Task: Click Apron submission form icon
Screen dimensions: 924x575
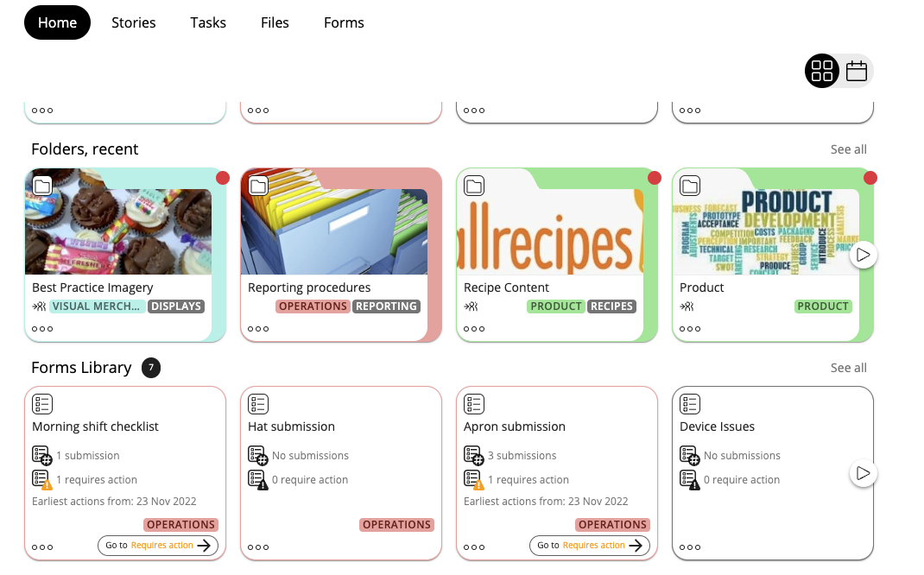Action: (474, 404)
